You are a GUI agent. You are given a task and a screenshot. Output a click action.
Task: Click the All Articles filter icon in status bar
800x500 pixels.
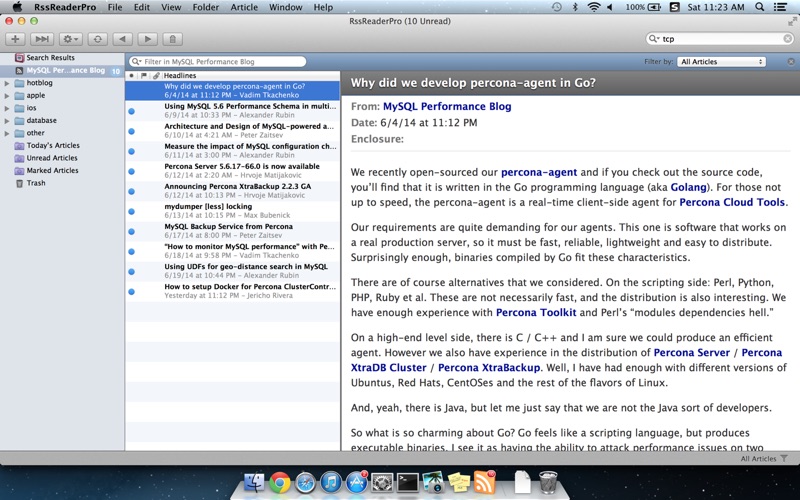point(784,459)
